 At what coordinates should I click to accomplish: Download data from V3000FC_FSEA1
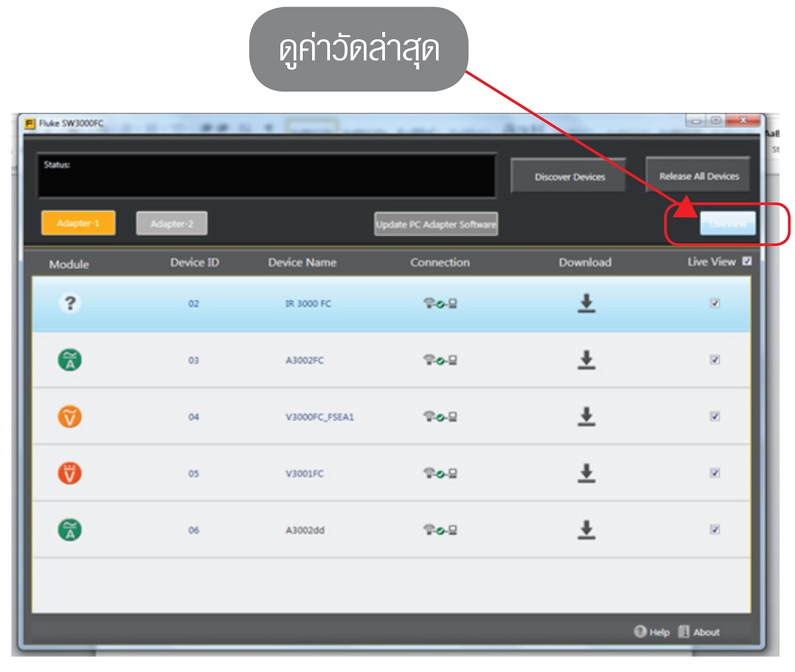(586, 417)
